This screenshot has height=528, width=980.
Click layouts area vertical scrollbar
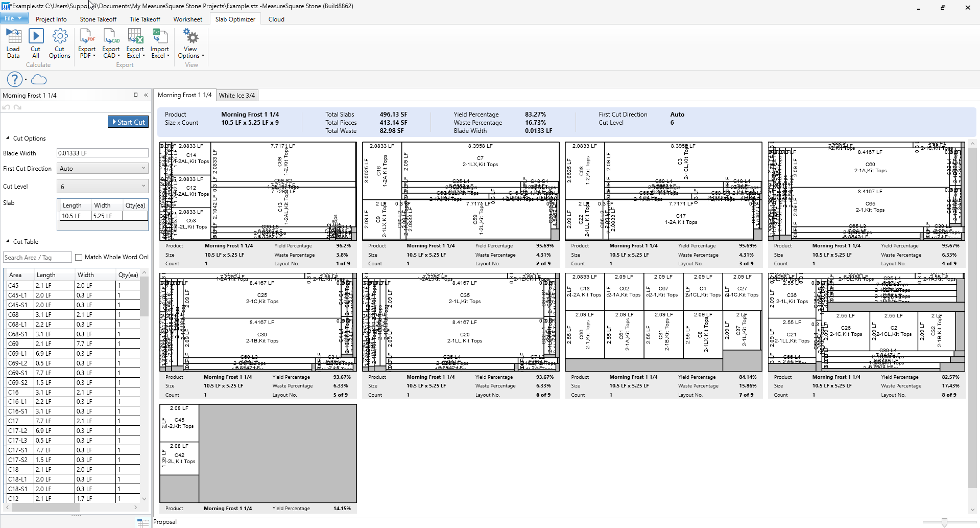[x=972, y=327]
